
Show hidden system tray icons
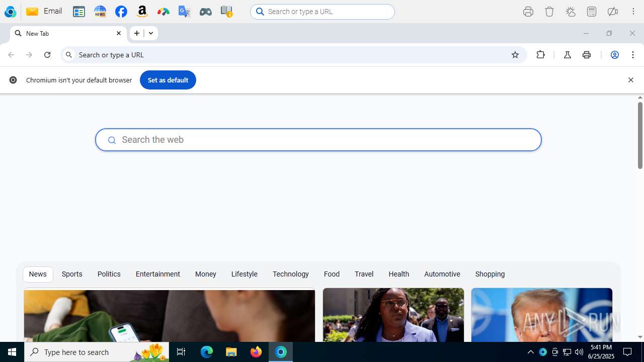(x=531, y=352)
